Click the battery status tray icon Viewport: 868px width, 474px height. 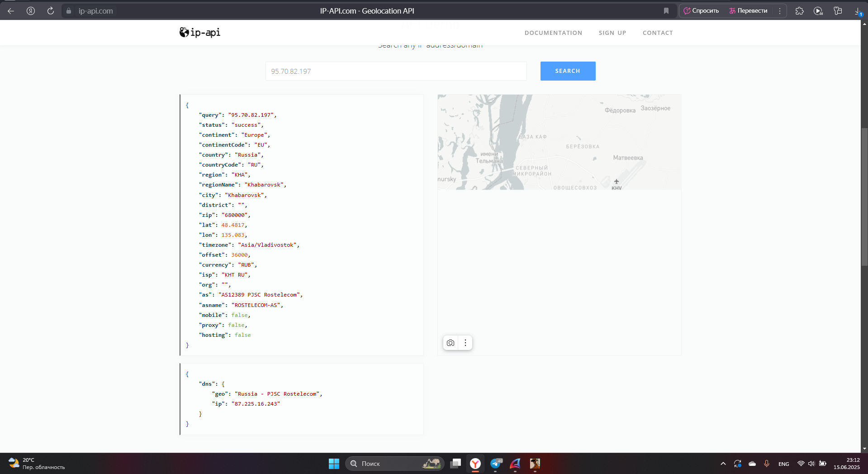coord(823,464)
